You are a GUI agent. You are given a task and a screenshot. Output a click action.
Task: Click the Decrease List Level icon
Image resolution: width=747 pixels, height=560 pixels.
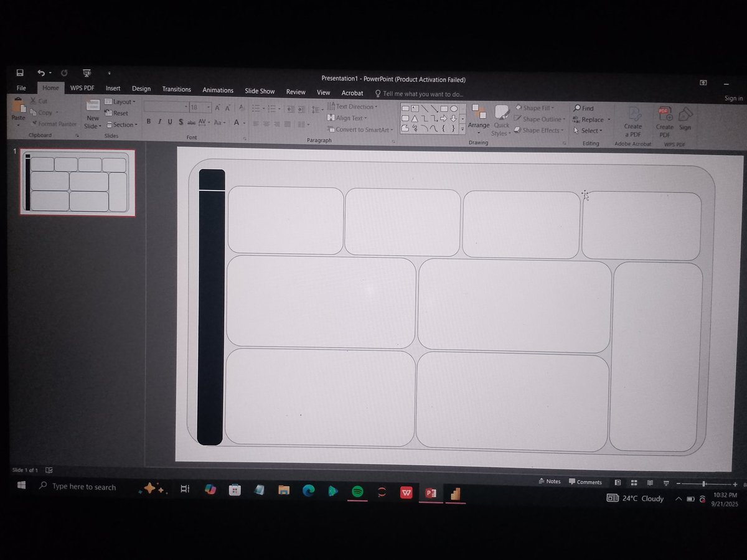click(290, 110)
